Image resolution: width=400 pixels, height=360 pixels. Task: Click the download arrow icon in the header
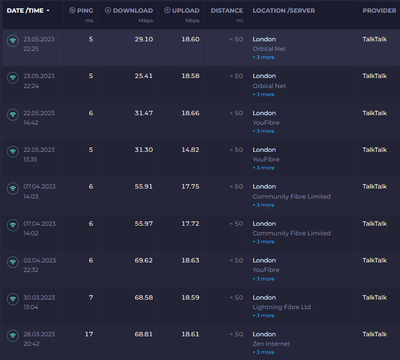pyautogui.click(x=108, y=10)
